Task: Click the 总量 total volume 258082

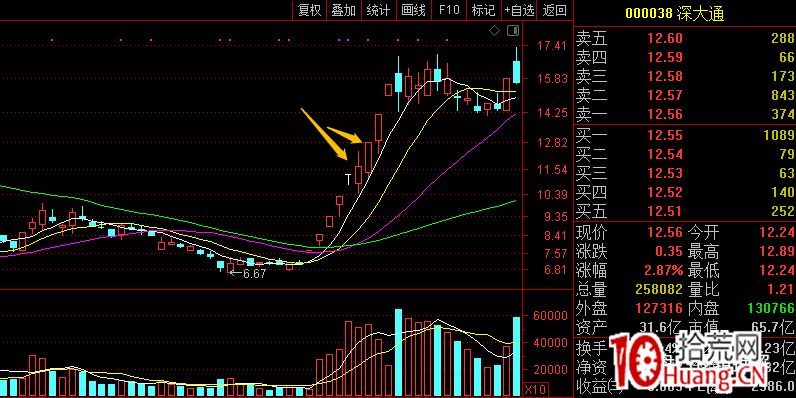Action: point(659,290)
